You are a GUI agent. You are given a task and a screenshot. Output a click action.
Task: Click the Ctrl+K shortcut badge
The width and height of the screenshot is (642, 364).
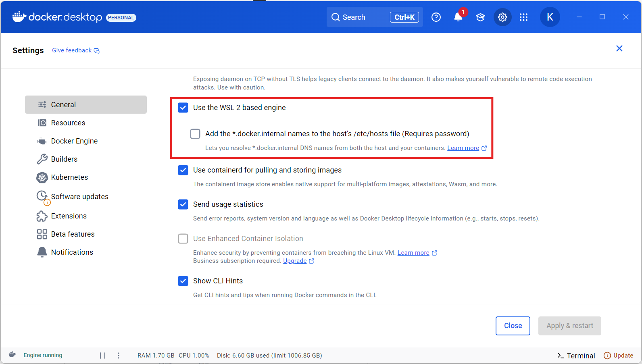(404, 17)
